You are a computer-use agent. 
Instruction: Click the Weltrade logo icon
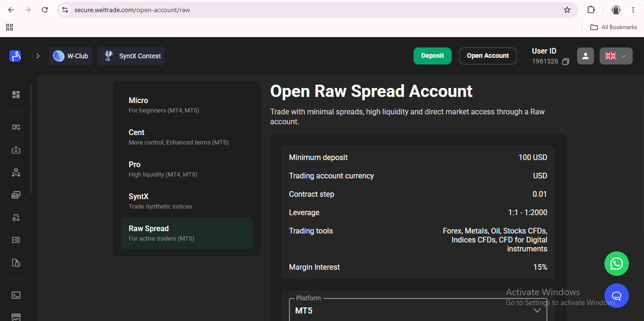tap(15, 56)
